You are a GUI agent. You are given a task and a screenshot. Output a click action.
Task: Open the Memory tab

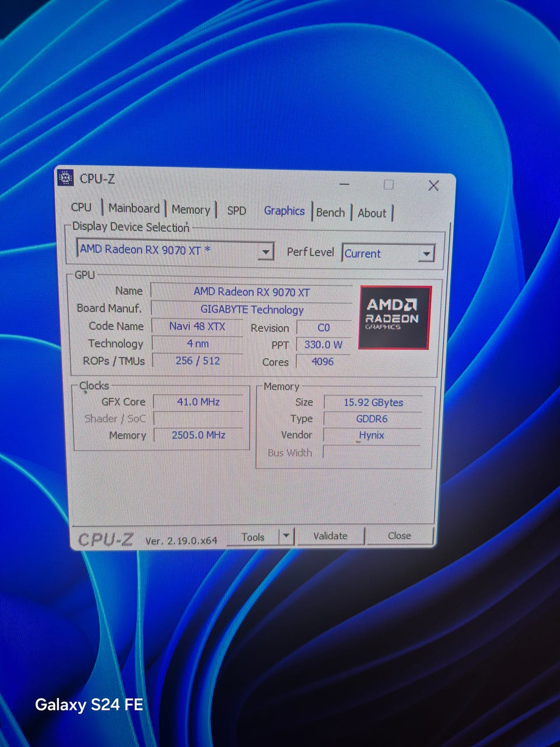(x=191, y=210)
